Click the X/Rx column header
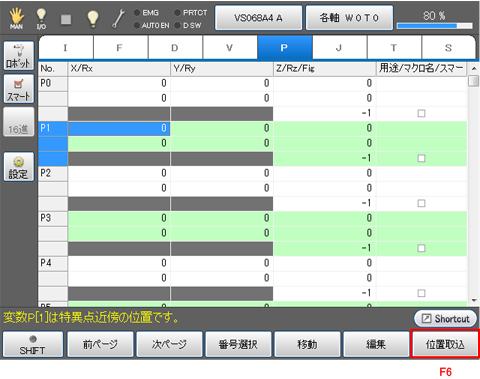480x379 pixels. click(x=119, y=69)
